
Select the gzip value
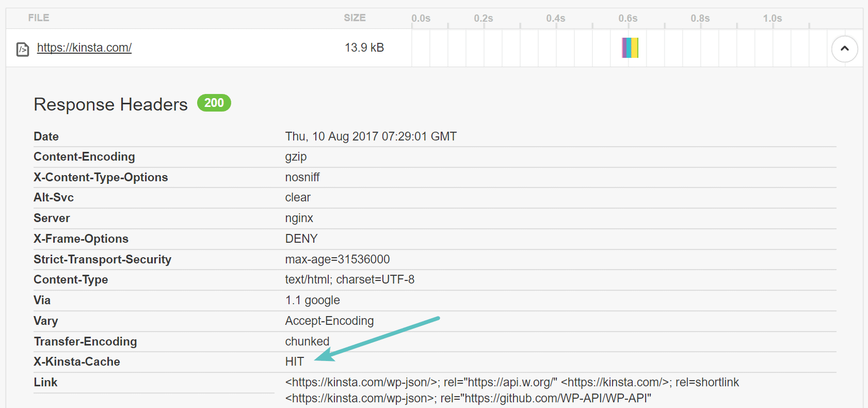pyautogui.click(x=296, y=157)
